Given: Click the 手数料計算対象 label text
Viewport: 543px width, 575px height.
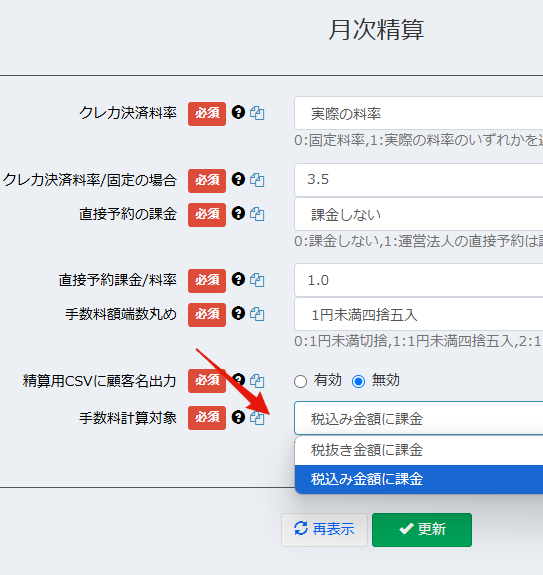Looking at the screenshot, I should coord(128,418).
